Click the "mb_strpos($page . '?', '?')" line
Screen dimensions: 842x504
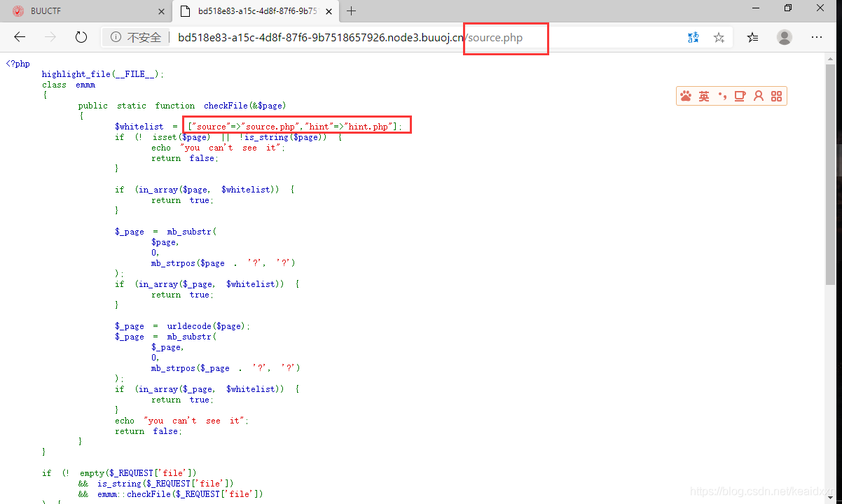223,263
